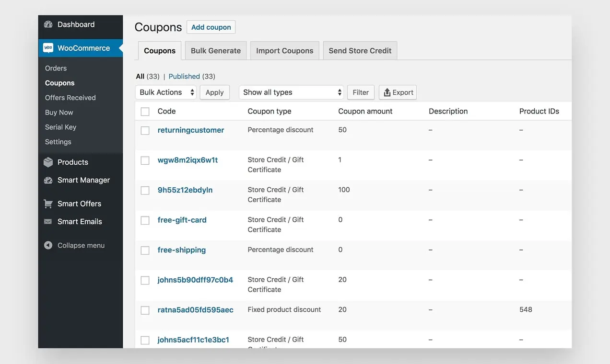Go to the Import Coupons tab
This screenshot has height=364, width=610.
285,51
